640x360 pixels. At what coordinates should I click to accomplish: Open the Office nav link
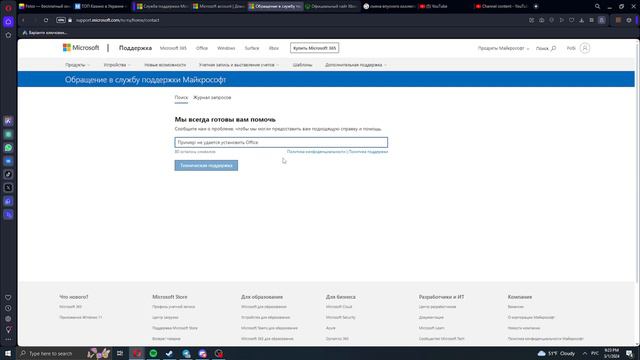click(x=202, y=48)
